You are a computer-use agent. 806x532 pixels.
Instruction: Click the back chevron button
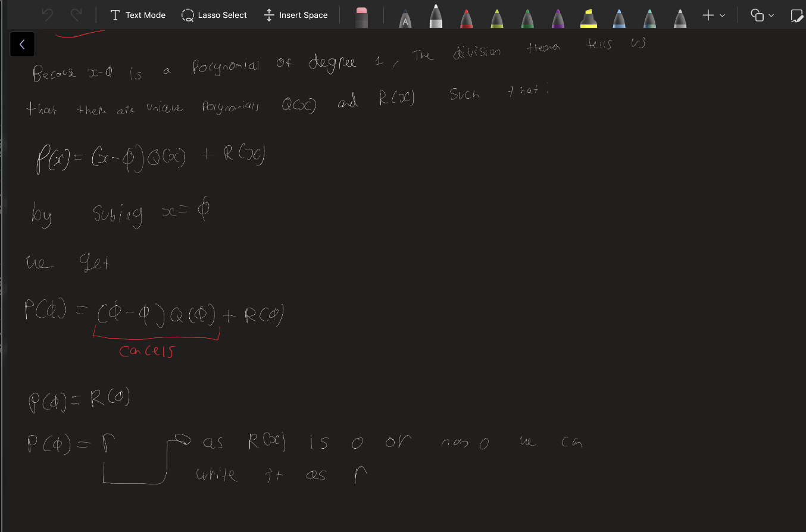click(x=22, y=44)
